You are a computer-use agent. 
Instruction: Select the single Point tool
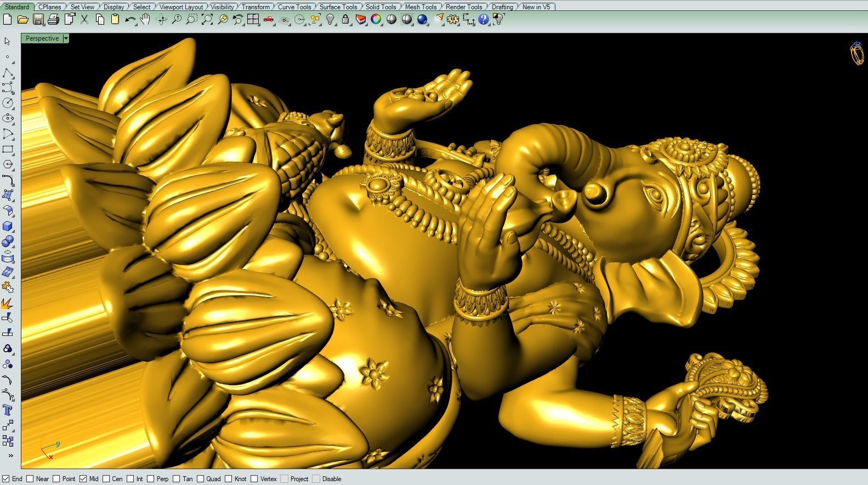pyautogui.click(x=7, y=57)
